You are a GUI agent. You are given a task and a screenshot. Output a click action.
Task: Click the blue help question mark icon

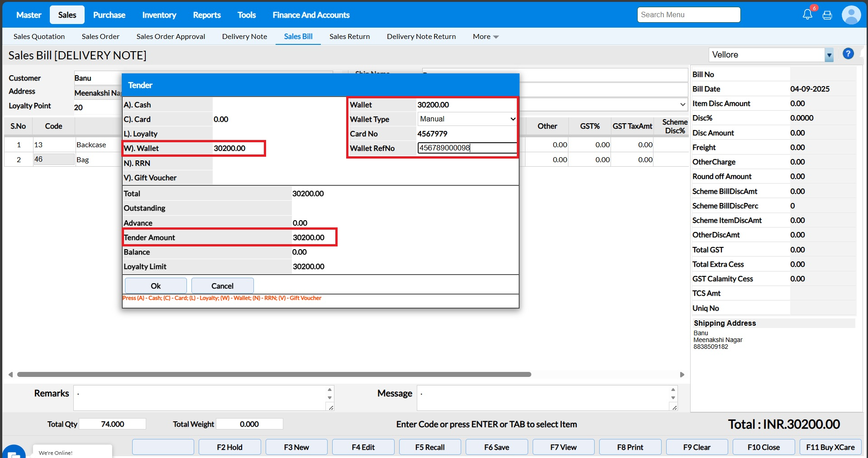coord(848,54)
